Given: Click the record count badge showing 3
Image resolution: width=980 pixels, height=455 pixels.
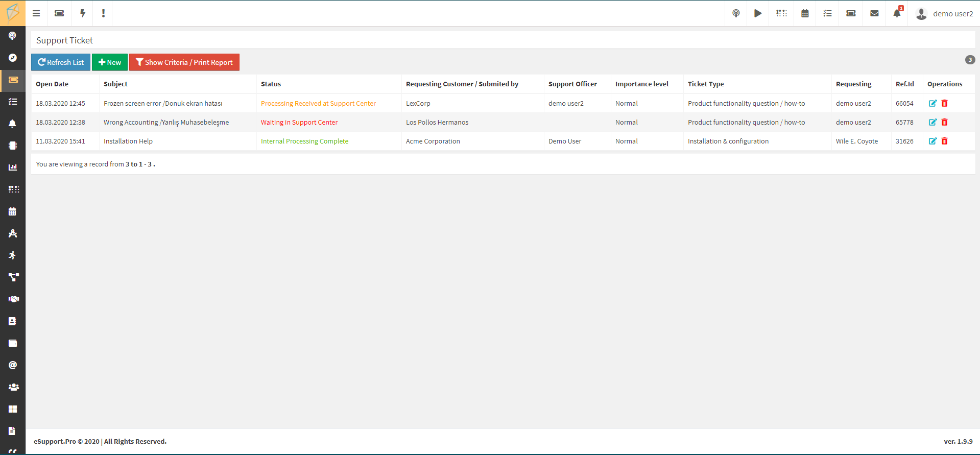Looking at the screenshot, I should [x=970, y=60].
